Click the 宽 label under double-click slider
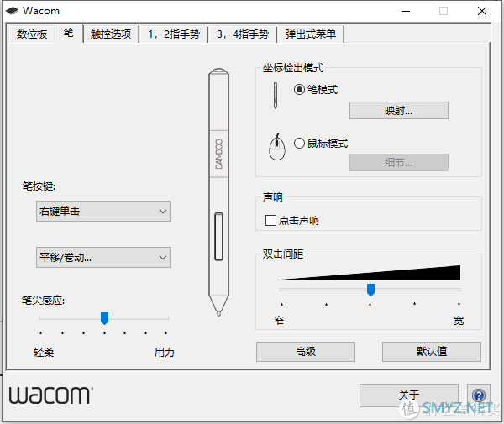This screenshot has width=504, height=424. point(459,320)
